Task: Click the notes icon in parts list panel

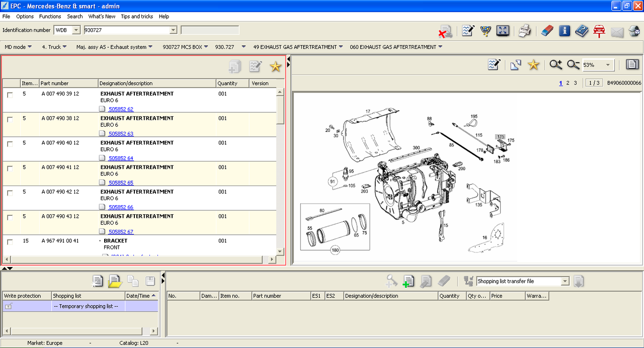Action: (x=256, y=66)
